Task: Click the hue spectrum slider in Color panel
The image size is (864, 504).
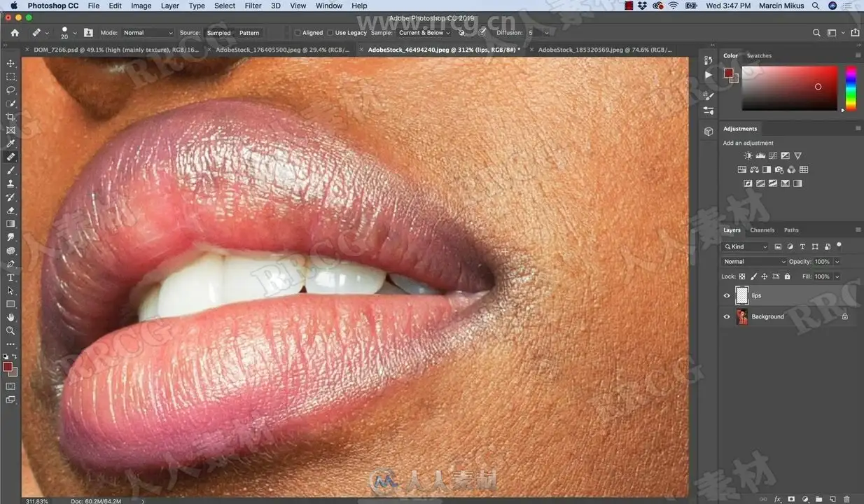Action: (851, 87)
